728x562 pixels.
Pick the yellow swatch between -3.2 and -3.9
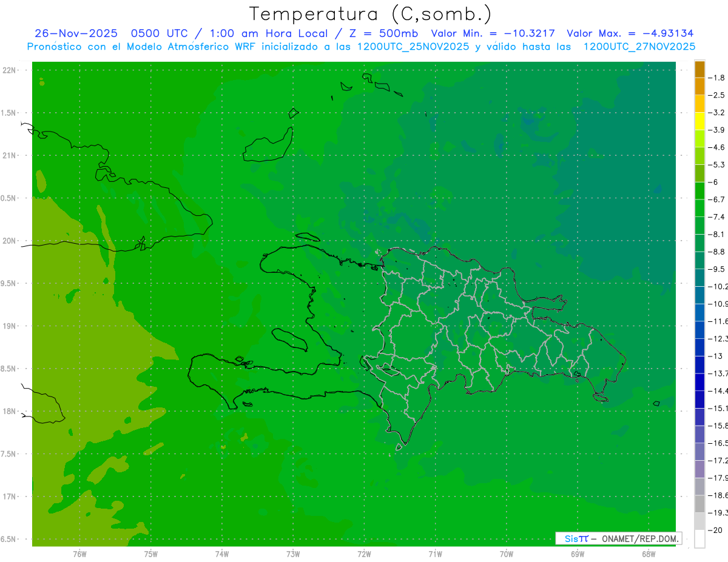click(x=699, y=121)
